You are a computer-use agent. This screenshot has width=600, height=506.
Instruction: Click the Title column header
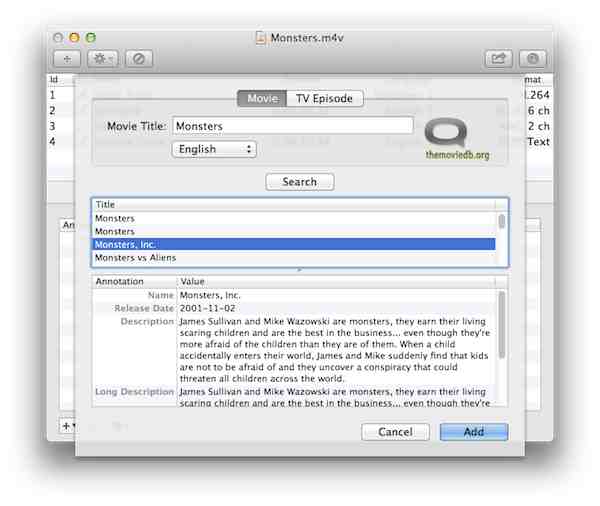295,205
